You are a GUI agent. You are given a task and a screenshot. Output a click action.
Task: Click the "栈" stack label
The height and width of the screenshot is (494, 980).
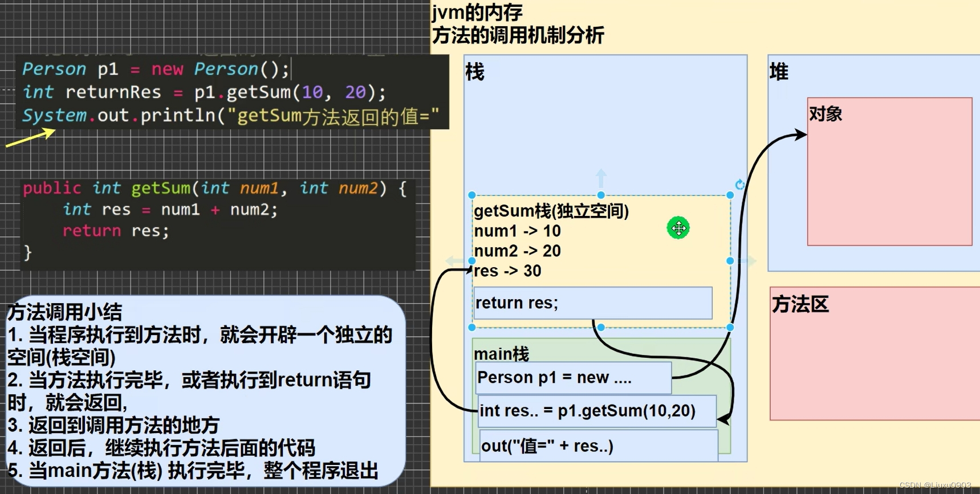[474, 72]
